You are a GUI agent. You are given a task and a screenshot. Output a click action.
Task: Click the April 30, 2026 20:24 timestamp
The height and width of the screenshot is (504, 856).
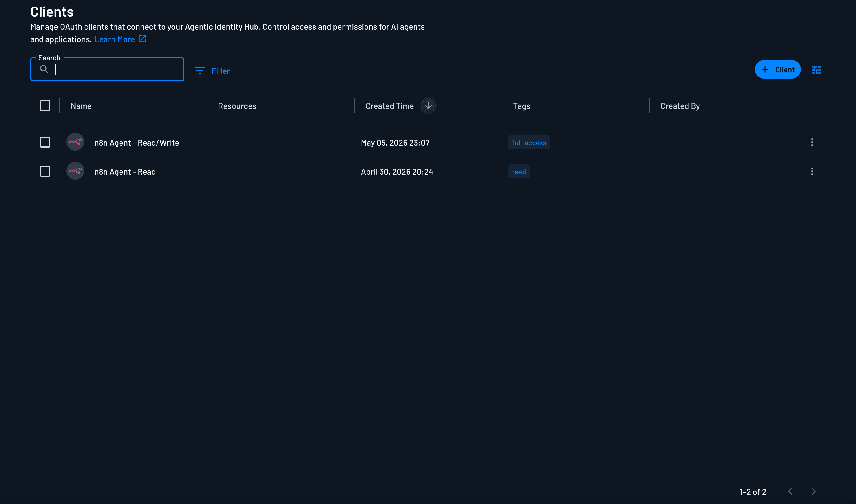397,172
